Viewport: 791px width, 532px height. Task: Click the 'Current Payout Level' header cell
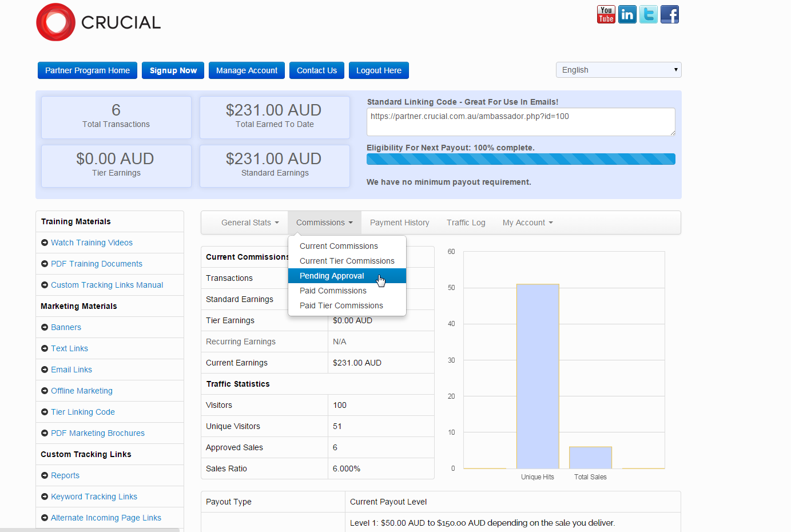(x=513, y=502)
